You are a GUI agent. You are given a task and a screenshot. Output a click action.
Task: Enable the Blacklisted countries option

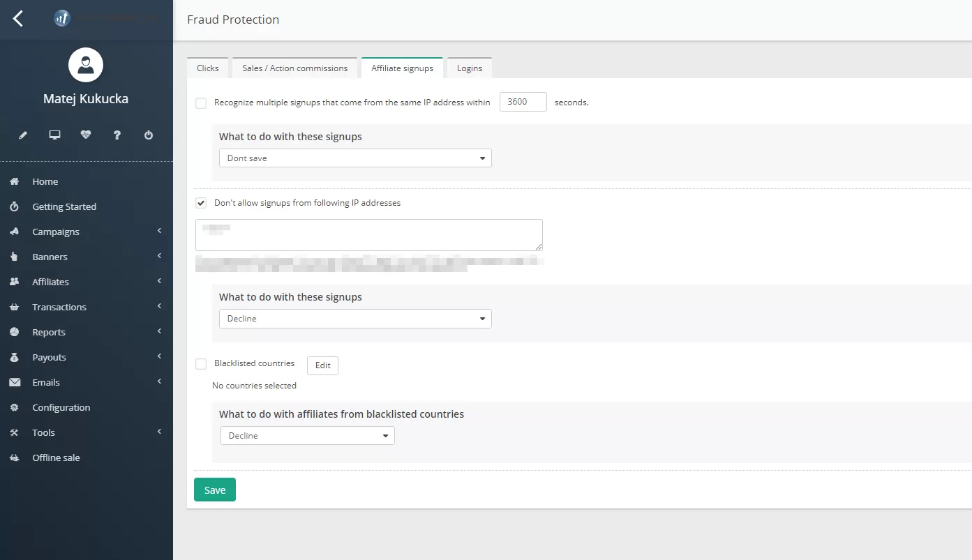point(201,363)
